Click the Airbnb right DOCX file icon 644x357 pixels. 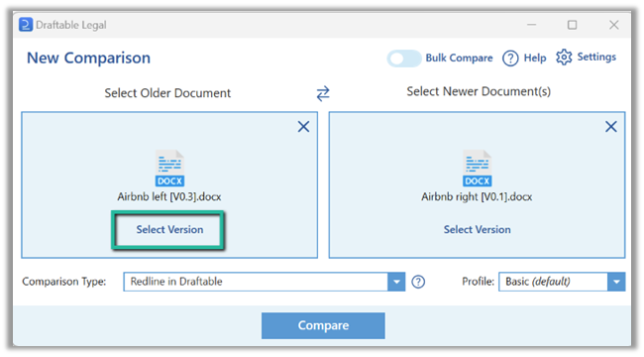478,168
